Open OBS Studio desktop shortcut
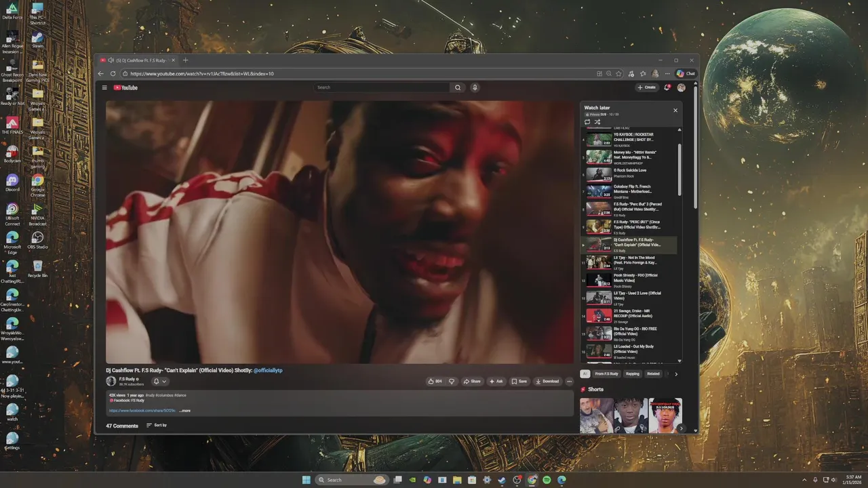The image size is (868, 488). coord(37,240)
